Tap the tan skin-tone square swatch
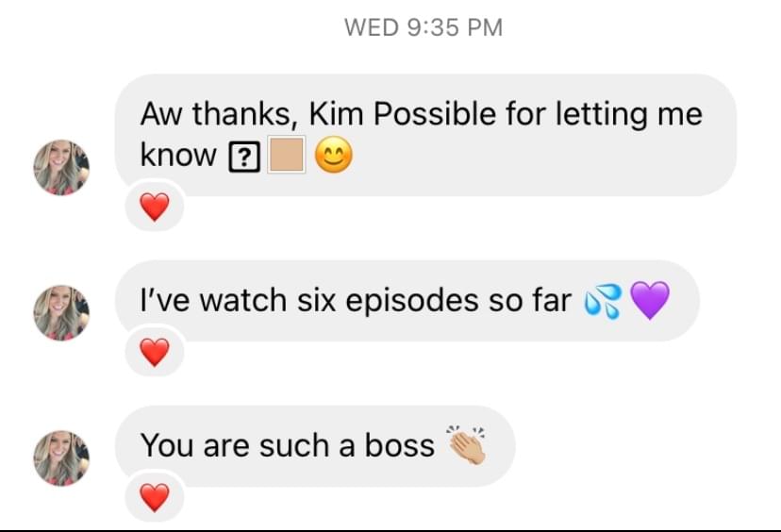781x532 pixels. (x=287, y=155)
